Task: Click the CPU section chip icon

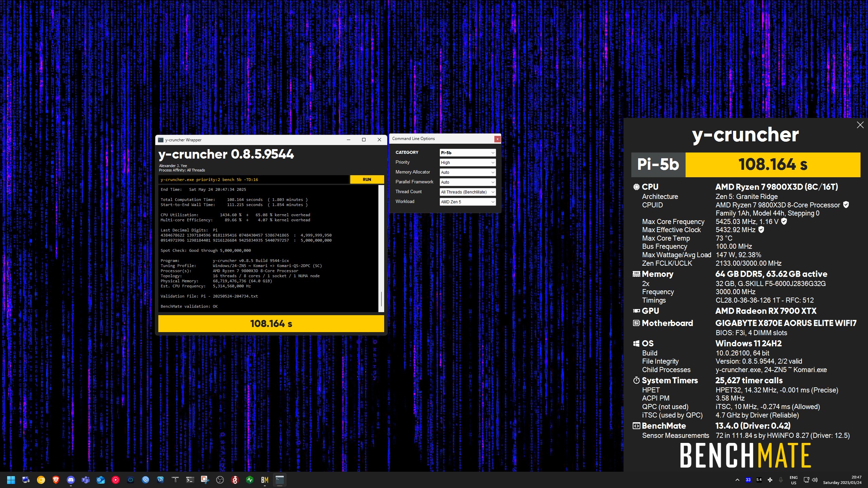Action: tap(636, 187)
